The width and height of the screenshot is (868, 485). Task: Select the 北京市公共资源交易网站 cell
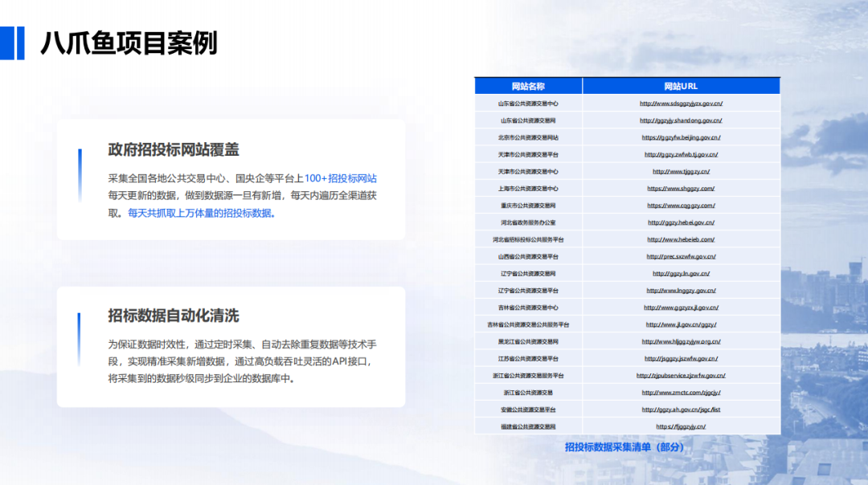click(528, 137)
